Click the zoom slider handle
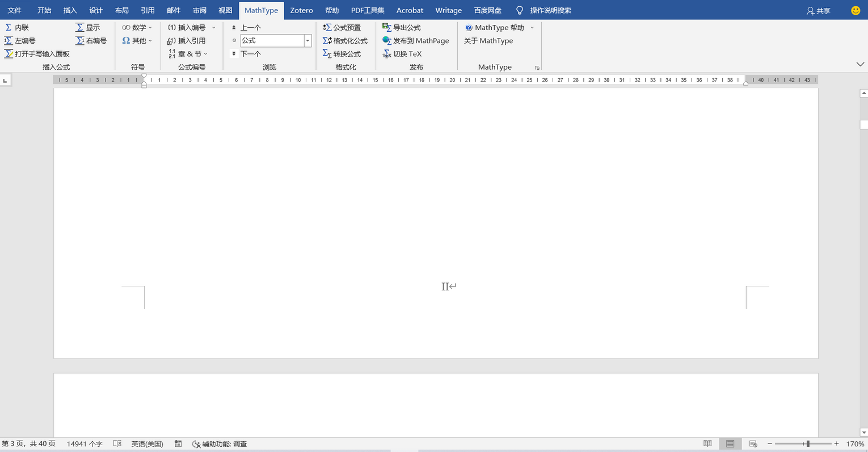Screen dimensions: 868x452 pyautogui.click(x=808, y=443)
